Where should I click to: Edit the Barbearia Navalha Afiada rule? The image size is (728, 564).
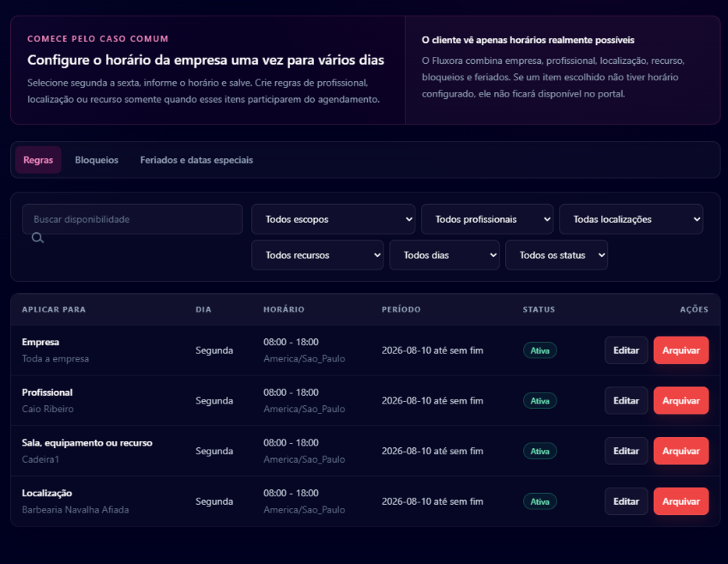coord(626,502)
